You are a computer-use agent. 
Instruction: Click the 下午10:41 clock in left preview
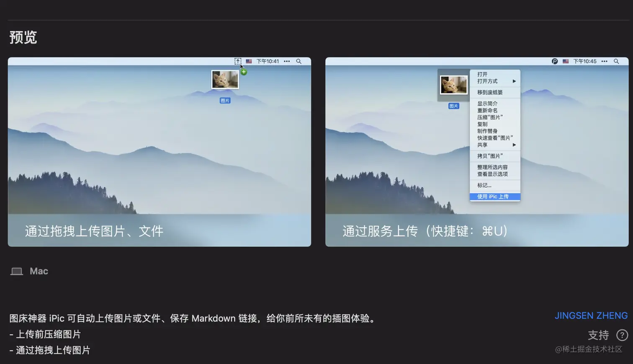pyautogui.click(x=268, y=61)
